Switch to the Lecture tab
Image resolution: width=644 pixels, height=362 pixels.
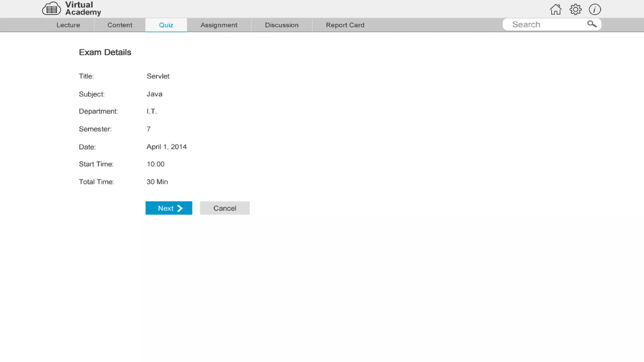[68, 25]
